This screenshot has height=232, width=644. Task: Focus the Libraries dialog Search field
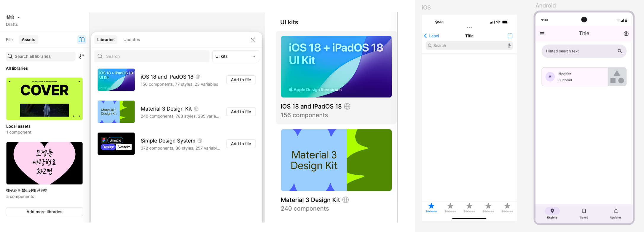click(152, 56)
